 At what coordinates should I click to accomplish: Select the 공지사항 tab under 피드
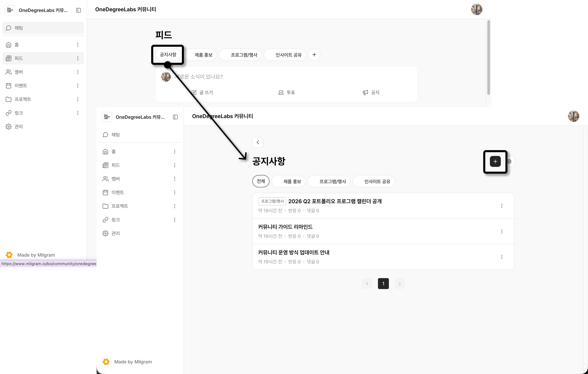(168, 55)
